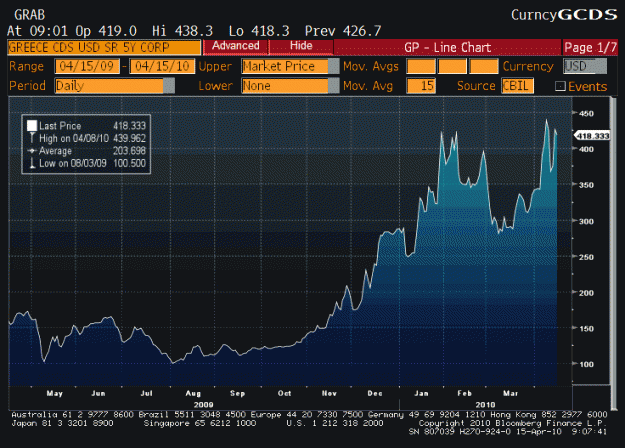Click the 418.333 last price tag on axis
The image size is (625, 448).
point(592,136)
